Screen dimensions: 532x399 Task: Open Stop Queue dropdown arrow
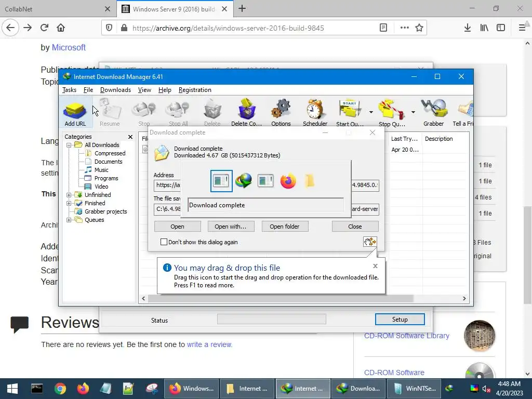[413, 112]
